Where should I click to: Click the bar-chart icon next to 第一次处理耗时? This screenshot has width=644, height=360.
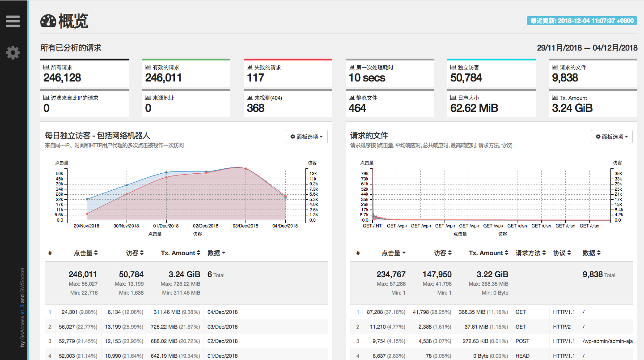[x=352, y=67]
